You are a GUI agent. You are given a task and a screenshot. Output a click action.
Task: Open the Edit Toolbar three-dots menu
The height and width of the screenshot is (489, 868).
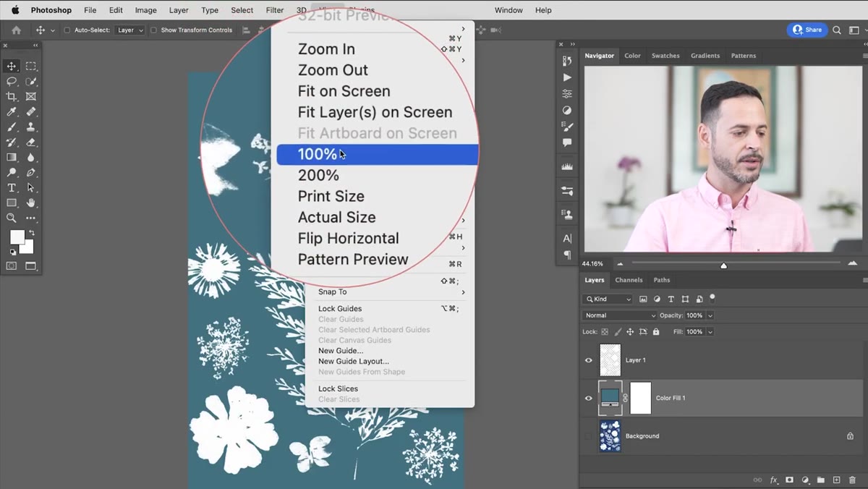[x=31, y=218]
